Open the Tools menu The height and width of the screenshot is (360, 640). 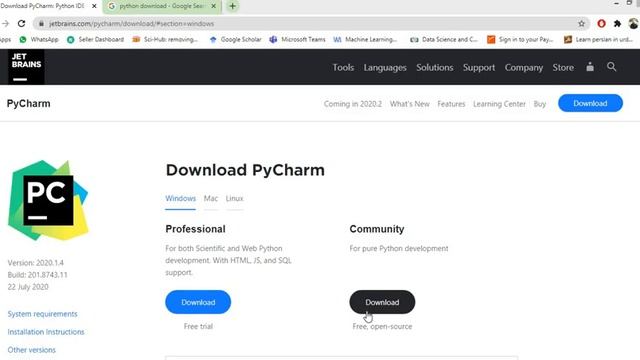point(343,67)
